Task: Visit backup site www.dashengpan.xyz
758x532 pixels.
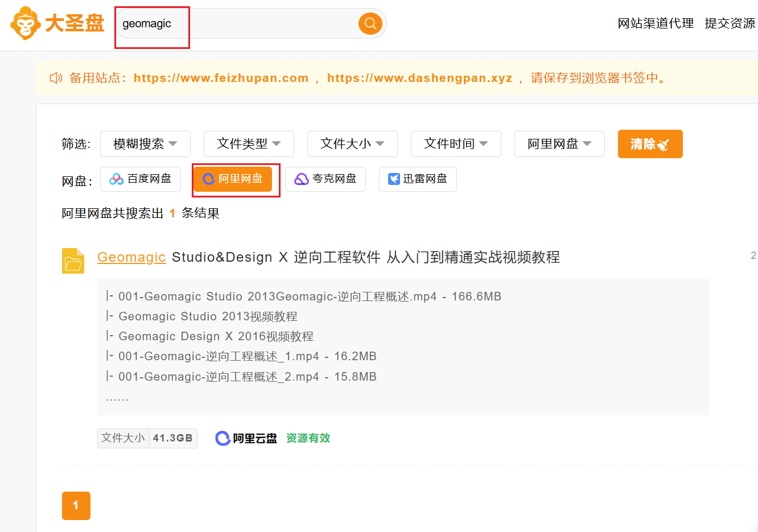Action: 419,78
